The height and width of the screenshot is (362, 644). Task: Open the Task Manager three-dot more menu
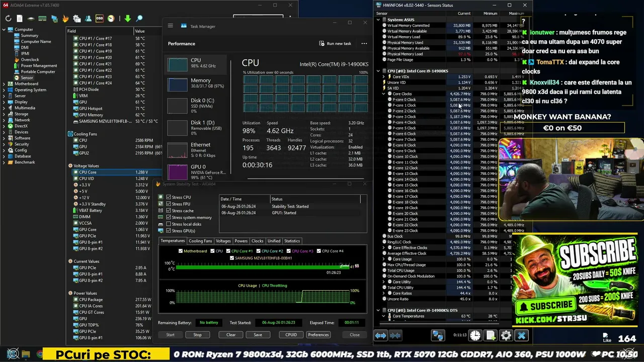tap(364, 43)
